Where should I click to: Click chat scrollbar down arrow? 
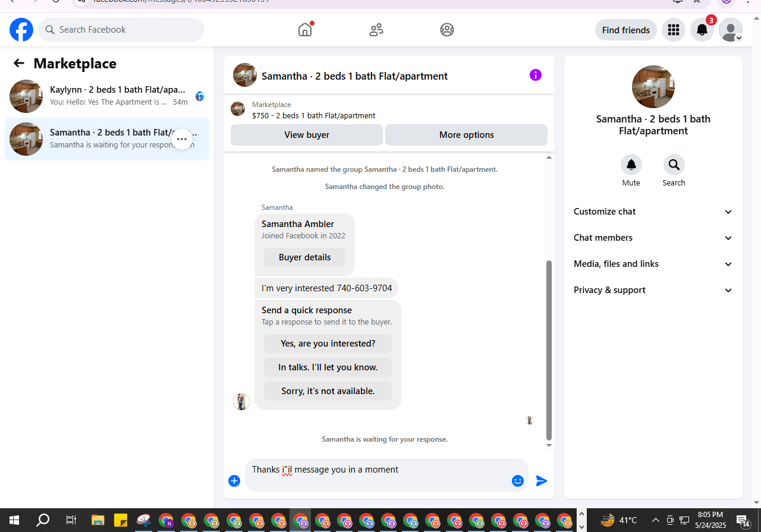click(549, 445)
